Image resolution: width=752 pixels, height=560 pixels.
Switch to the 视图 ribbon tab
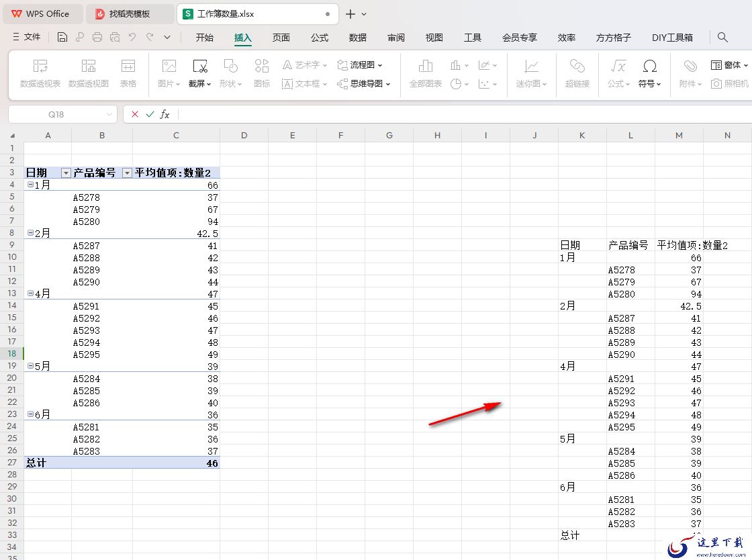[434, 38]
